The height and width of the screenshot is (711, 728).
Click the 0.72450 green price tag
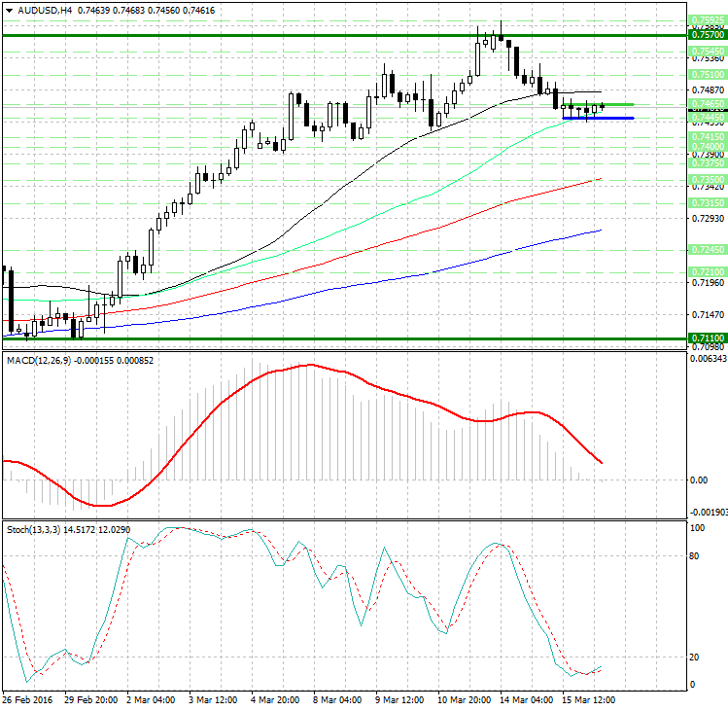tap(705, 249)
